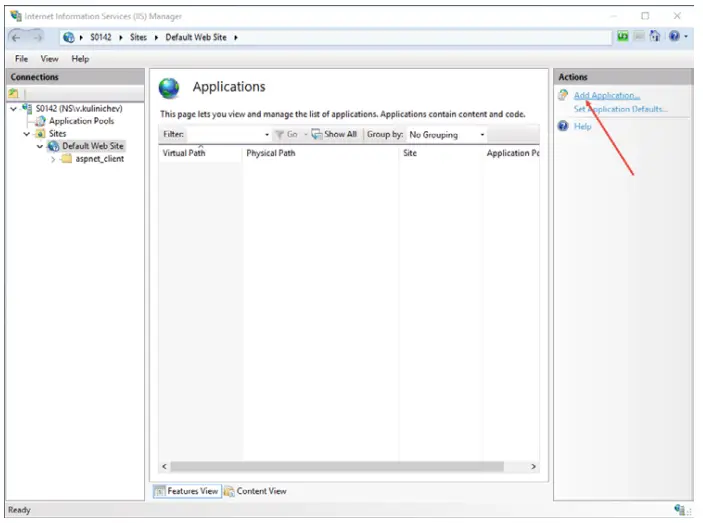Open the Go button dropdown arrow
This screenshot has height=523, width=703.
tap(305, 134)
